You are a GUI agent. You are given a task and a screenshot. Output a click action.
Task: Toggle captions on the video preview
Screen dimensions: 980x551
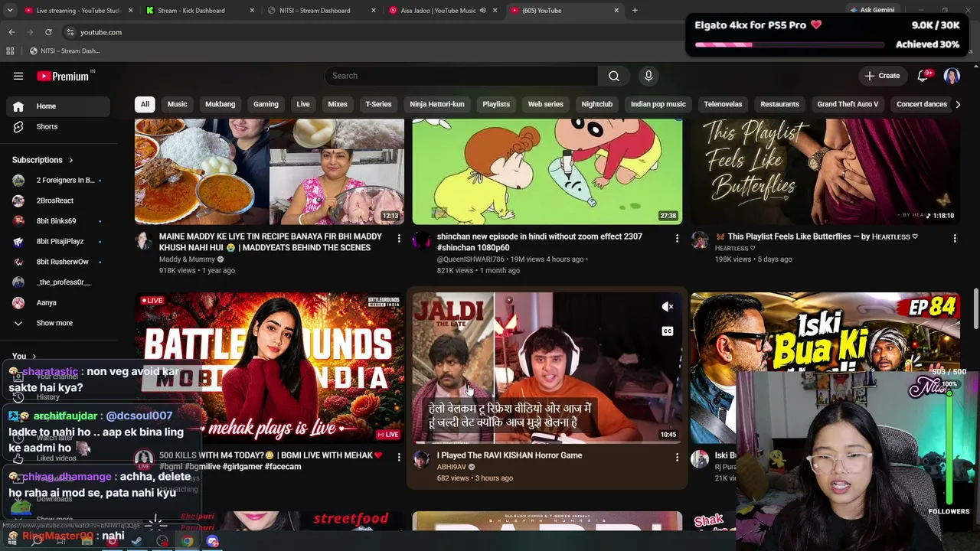click(668, 331)
